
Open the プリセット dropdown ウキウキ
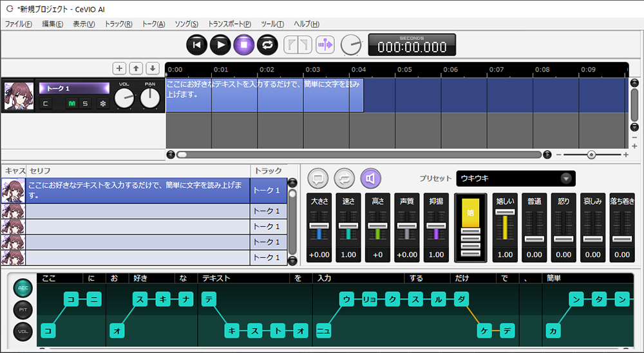[x=516, y=178]
